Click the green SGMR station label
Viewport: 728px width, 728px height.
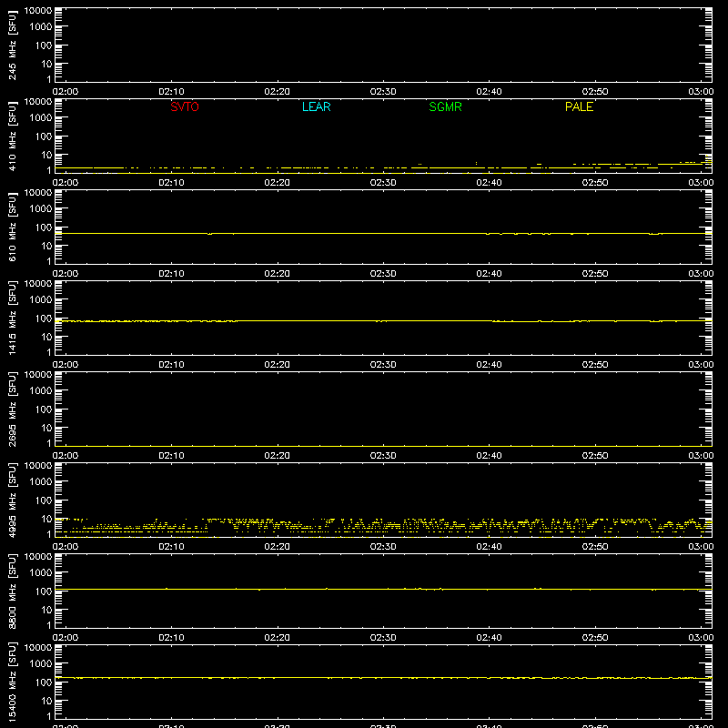445,106
